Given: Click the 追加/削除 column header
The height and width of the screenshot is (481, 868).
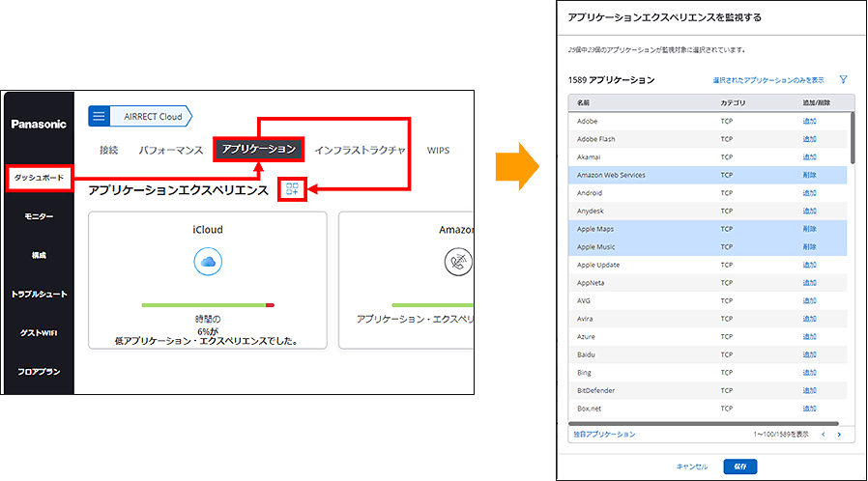Looking at the screenshot, I should tap(817, 102).
